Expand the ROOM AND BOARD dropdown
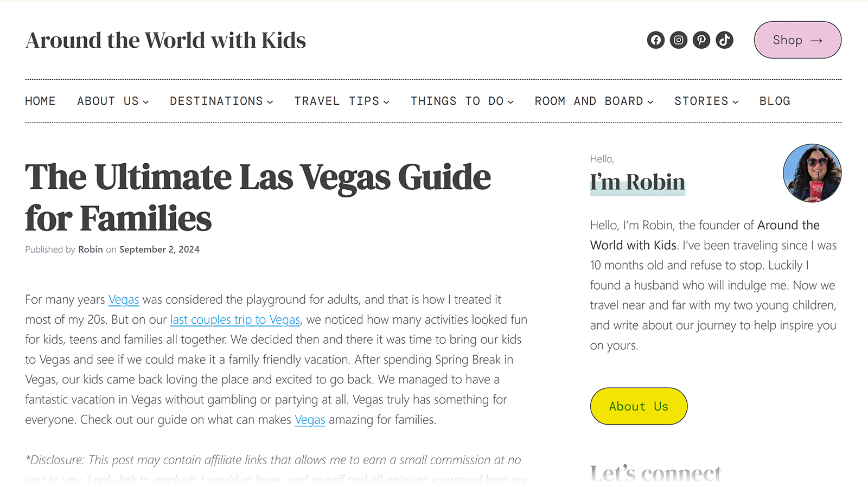Viewport: 868px width, 487px height. coord(593,101)
